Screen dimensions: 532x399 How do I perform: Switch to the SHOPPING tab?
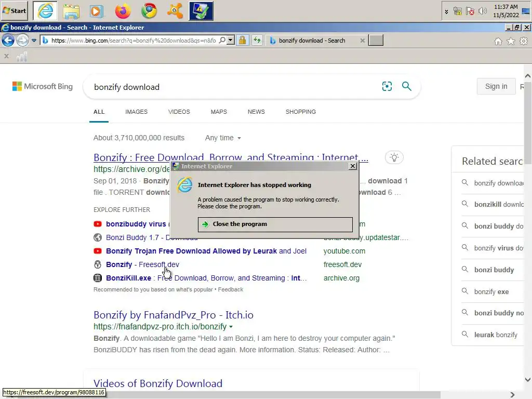(301, 112)
